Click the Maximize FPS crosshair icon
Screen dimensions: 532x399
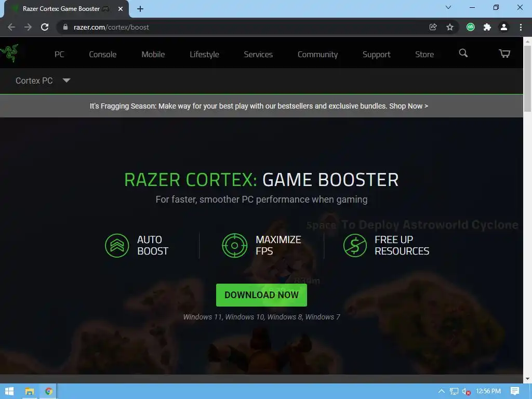234,245
